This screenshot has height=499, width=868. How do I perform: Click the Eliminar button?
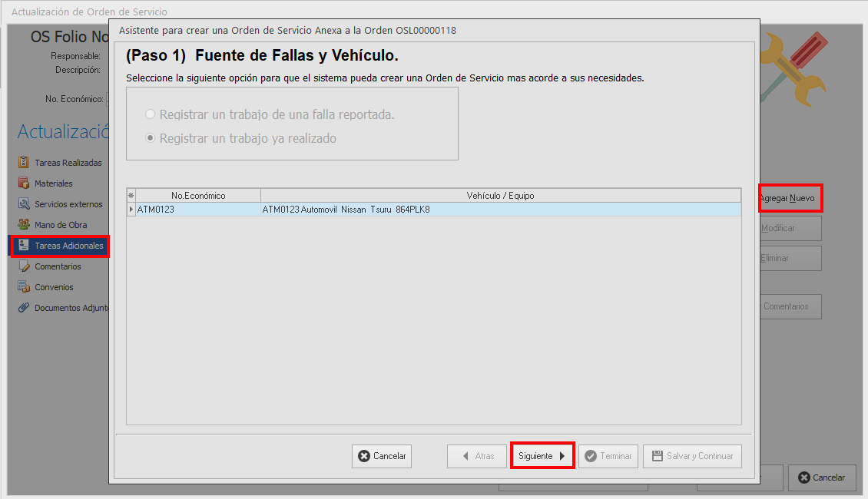coord(790,258)
